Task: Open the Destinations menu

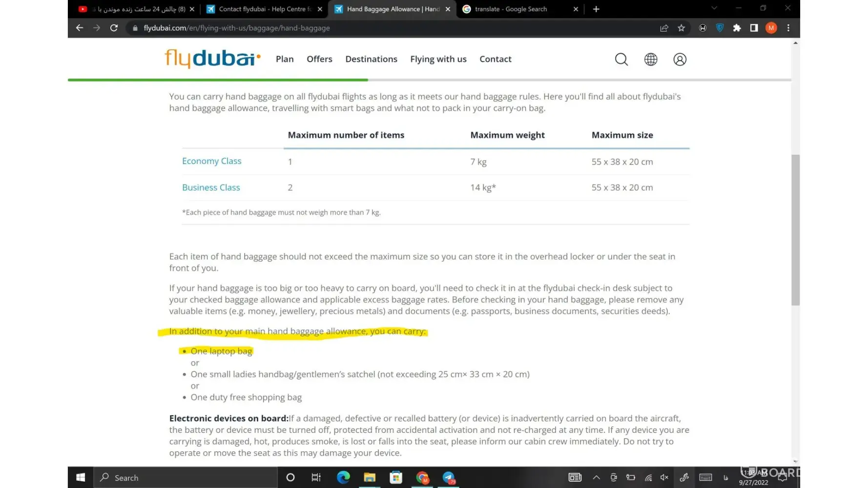Action: pos(371,59)
